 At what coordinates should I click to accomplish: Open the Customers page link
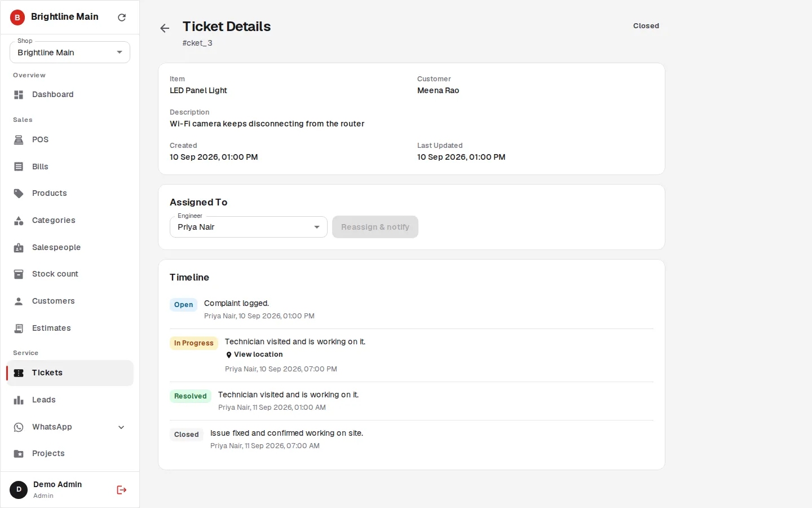pos(70,301)
